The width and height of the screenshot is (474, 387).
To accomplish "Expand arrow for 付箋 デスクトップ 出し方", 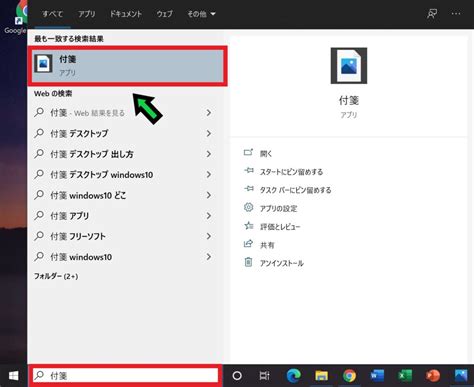I will (x=209, y=154).
